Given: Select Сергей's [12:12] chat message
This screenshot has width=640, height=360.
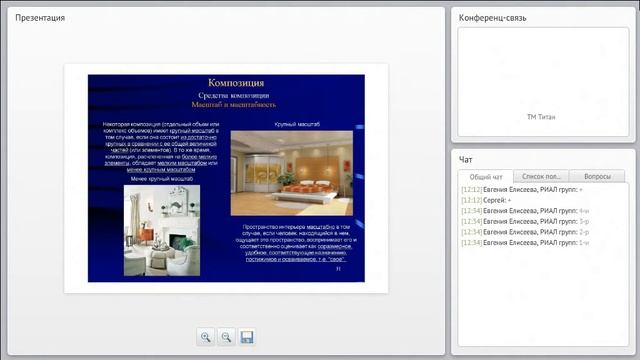Looking at the screenshot, I should pyautogui.click(x=486, y=200).
